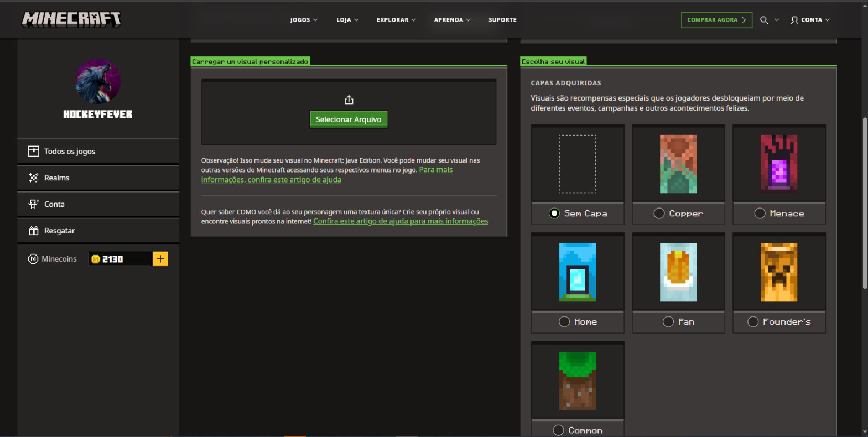This screenshot has width=868, height=437.
Task: Click the Escolha seu visual header
Action: click(x=553, y=61)
